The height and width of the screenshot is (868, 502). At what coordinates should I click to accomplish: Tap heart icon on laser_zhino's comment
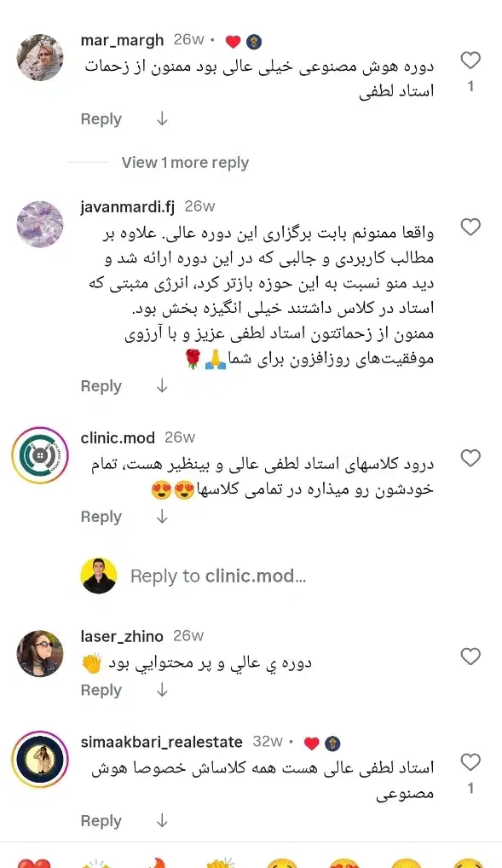click(x=470, y=657)
